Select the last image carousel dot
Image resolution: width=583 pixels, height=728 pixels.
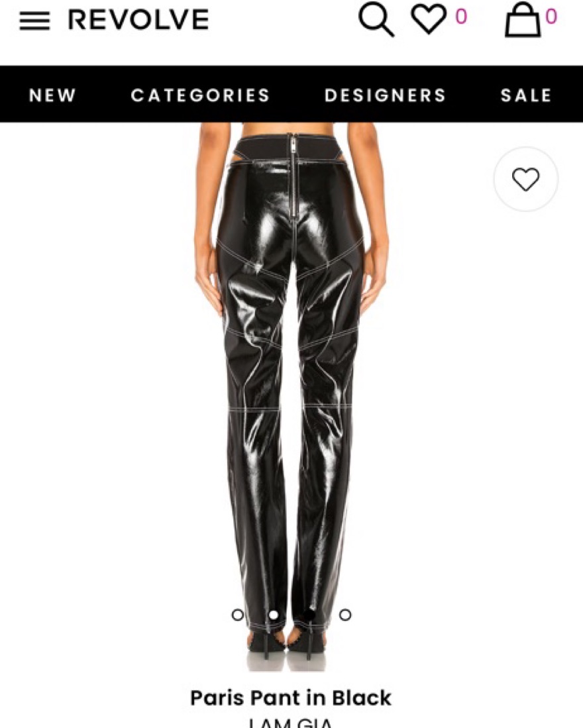point(345,615)
